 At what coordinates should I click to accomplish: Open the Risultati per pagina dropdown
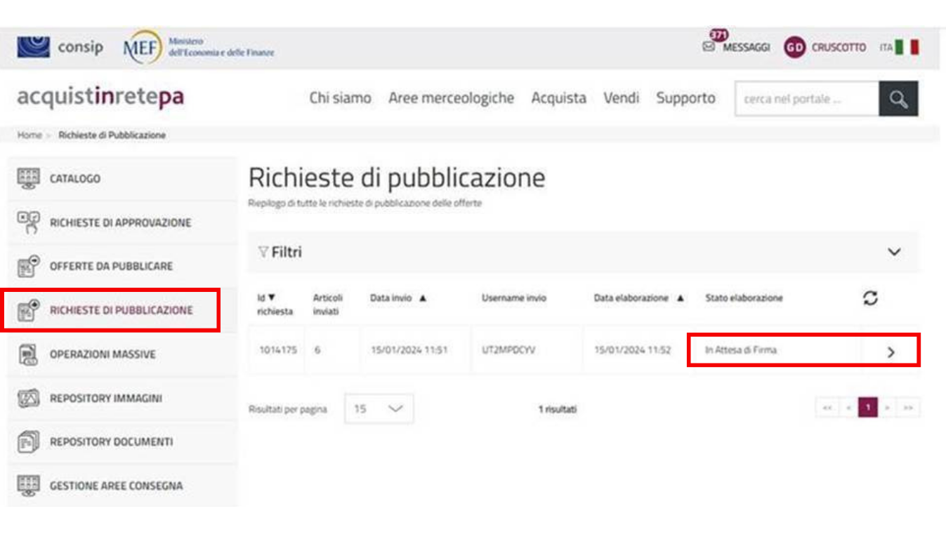[379, 408]
